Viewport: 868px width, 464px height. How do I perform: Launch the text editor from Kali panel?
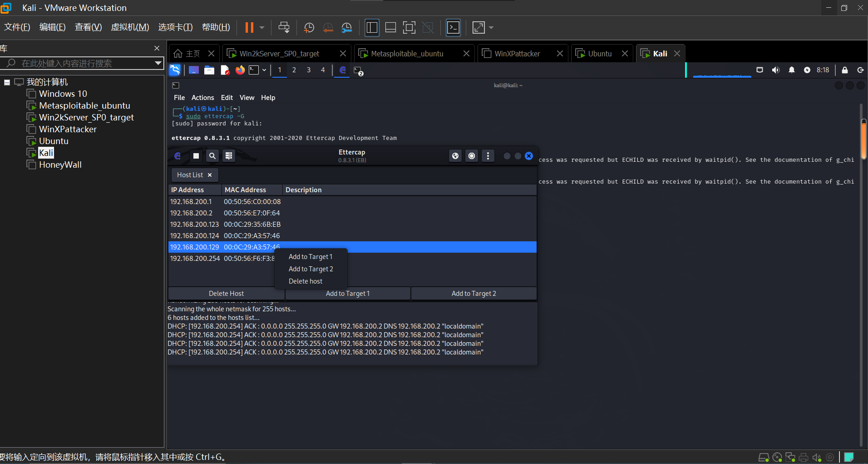[x=225, y=70]
